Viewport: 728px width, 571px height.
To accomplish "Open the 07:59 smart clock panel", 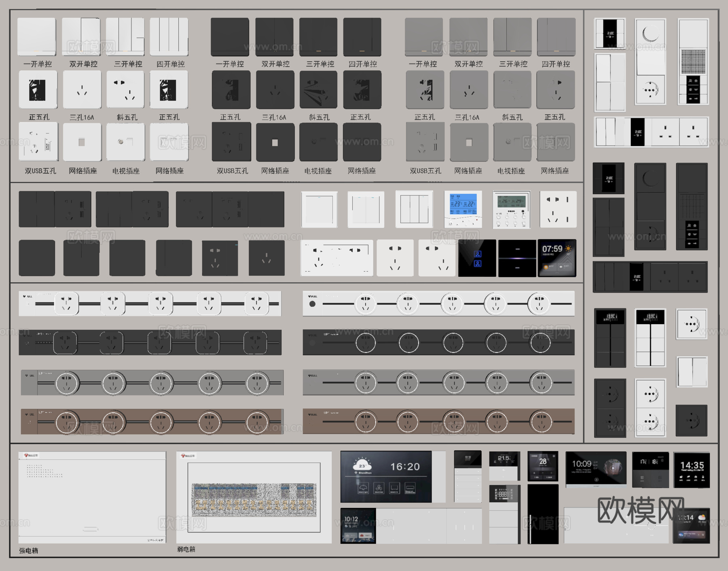I will pyautogui.click(x=557, y=258).
